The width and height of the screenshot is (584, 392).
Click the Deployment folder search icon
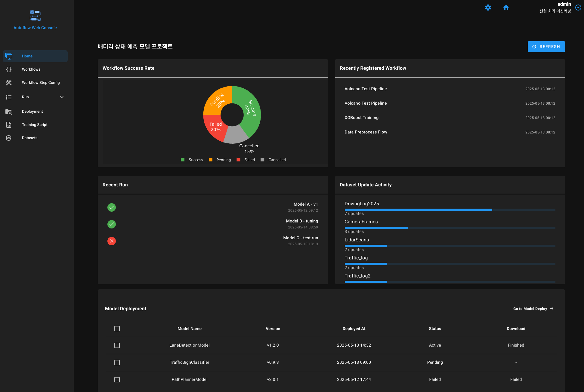click(x=9, y=112)
